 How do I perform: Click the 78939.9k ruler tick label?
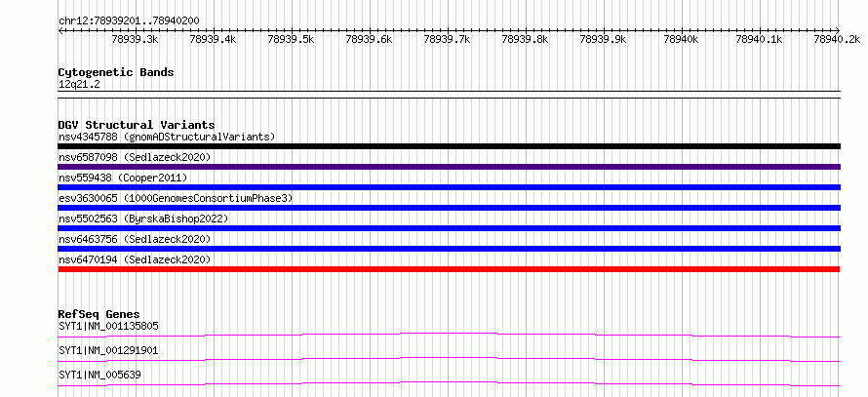coord(603,39)
